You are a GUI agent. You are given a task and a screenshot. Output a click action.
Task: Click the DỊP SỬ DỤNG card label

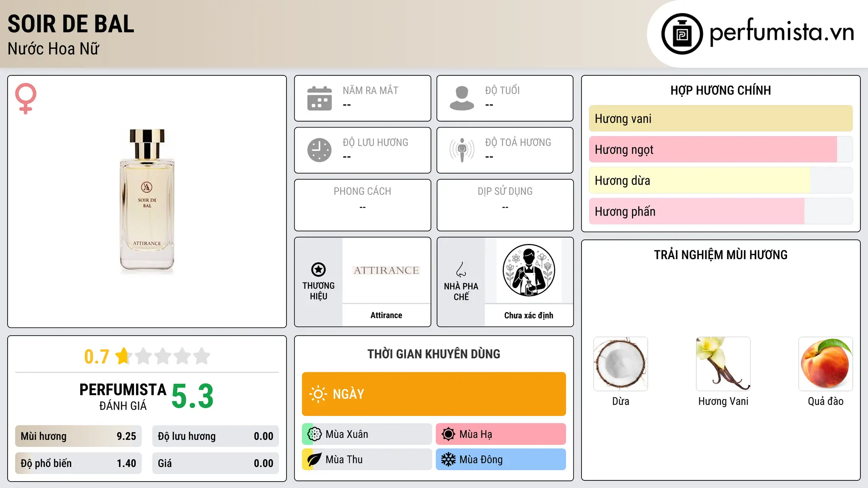505,191
